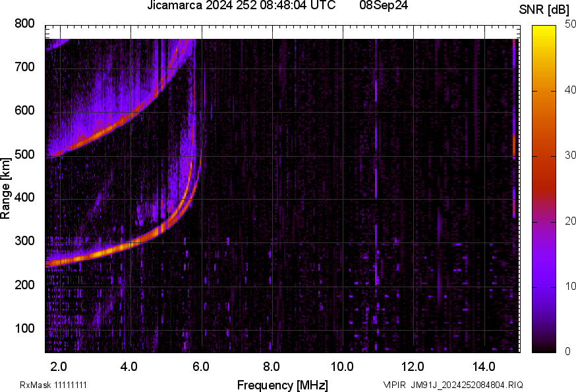Click the y-axis tick label '100'

(x=24, y=328)
